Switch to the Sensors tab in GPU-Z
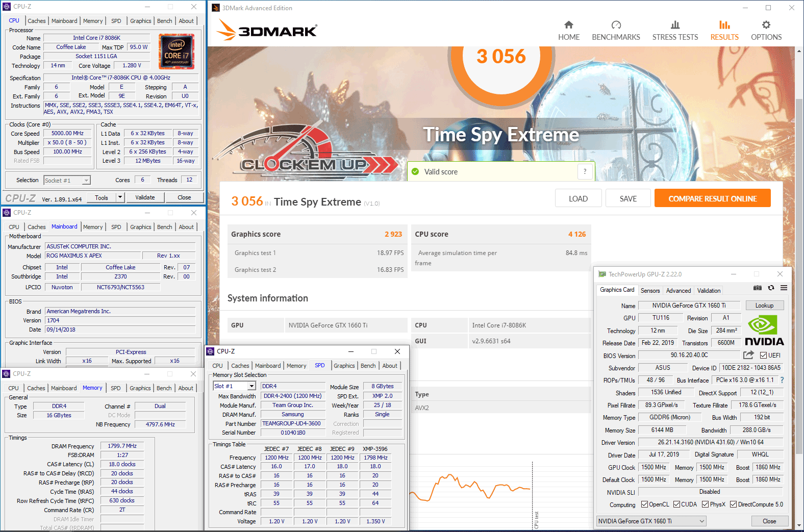Viewport: 804px width, 532px height. pos(650,291)
